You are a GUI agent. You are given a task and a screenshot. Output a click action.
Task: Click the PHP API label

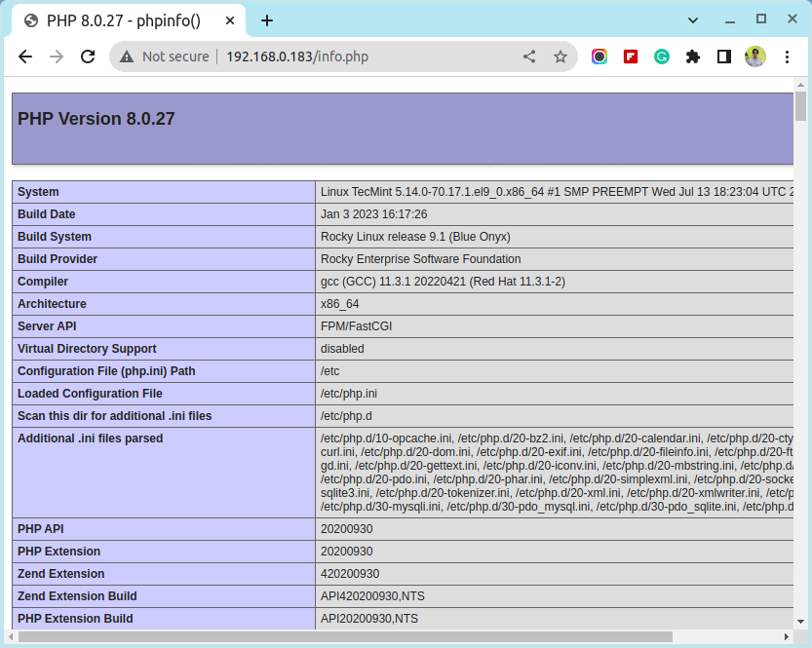click(40, 529)
